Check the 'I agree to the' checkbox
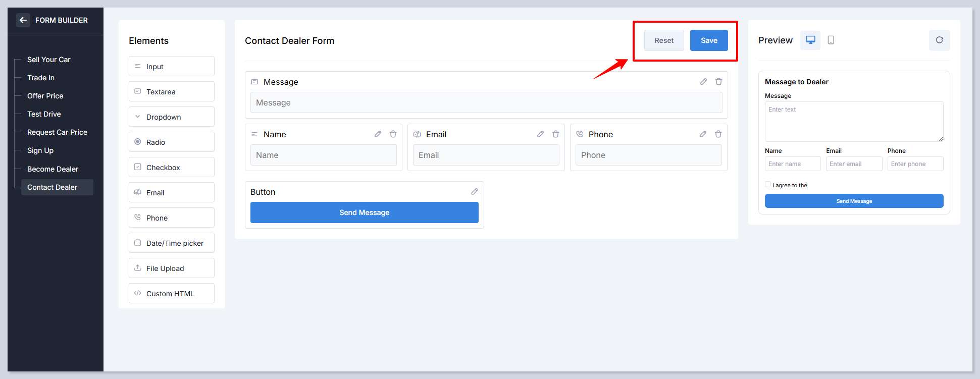Viewport: 980px width, 379px height. click(768, 185)
